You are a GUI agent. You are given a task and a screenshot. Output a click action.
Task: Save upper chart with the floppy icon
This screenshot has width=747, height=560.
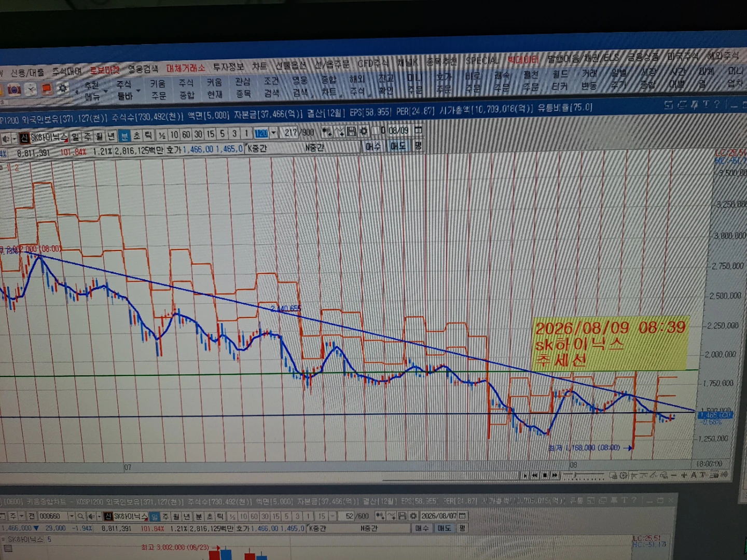351,131
